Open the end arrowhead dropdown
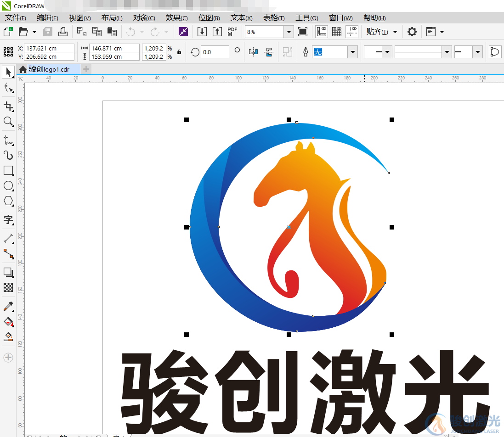 tap(478, 52)
